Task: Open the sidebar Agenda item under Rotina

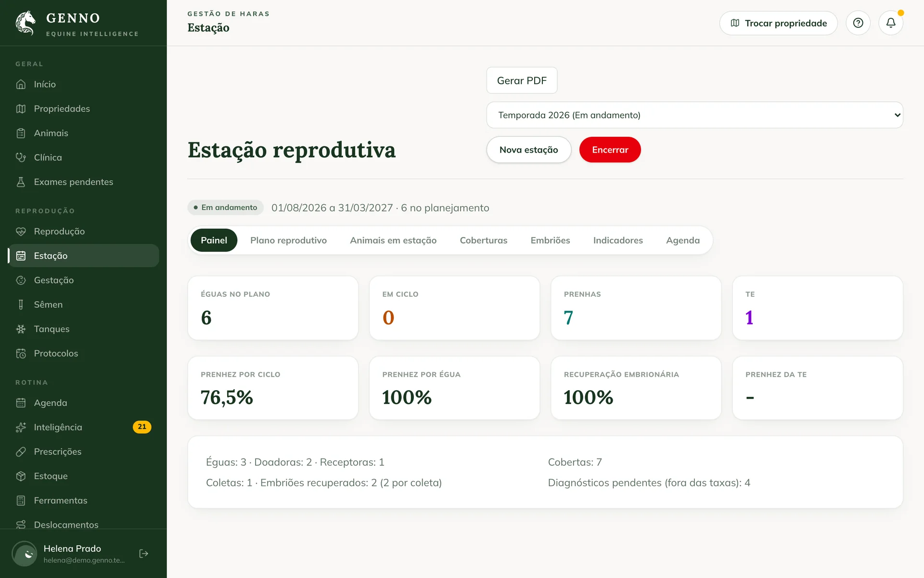Action: [x=83, y=403]
